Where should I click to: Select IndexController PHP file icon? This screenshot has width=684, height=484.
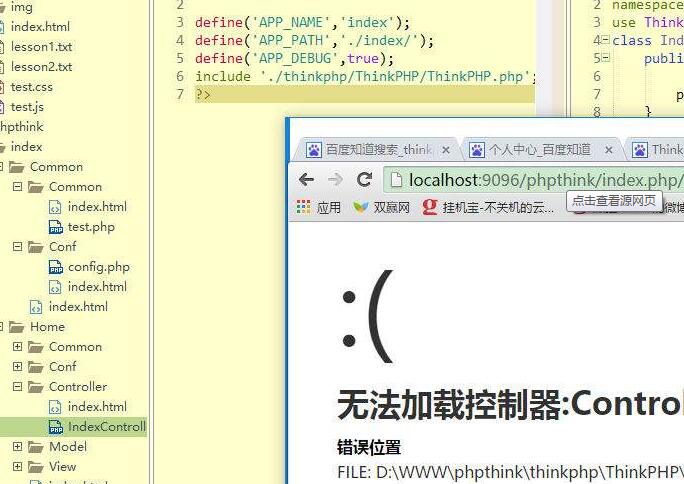(x=56, y=426)
